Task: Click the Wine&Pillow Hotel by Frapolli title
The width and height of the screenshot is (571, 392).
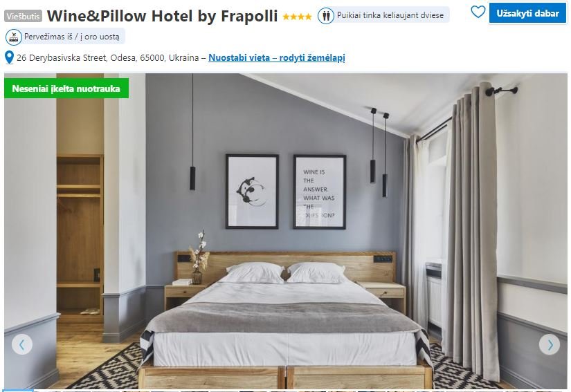Action: 162,16
